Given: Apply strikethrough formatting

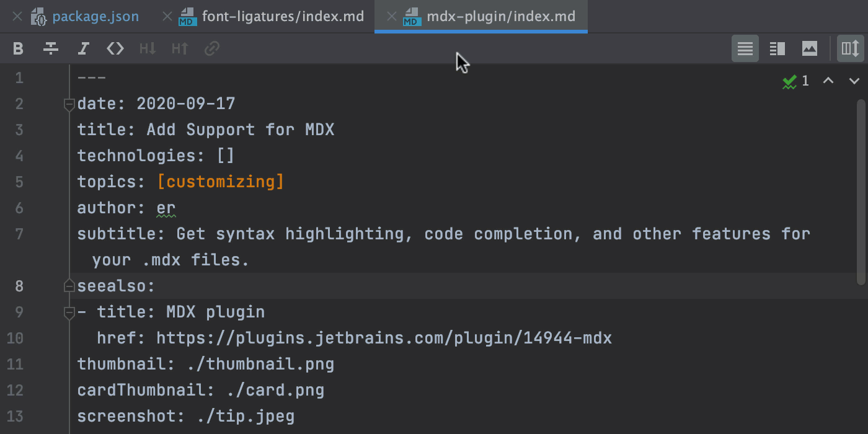Looking at the screenshot, I should pos(51,48).
